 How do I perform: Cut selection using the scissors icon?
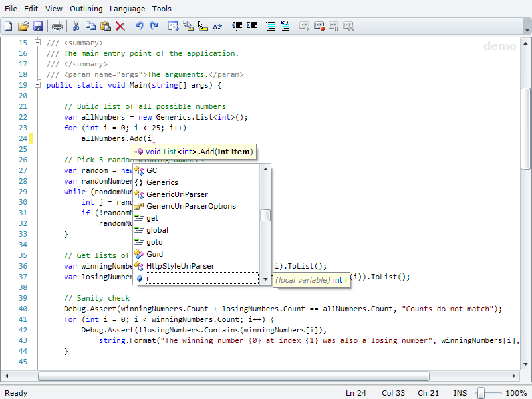point(76,26)
